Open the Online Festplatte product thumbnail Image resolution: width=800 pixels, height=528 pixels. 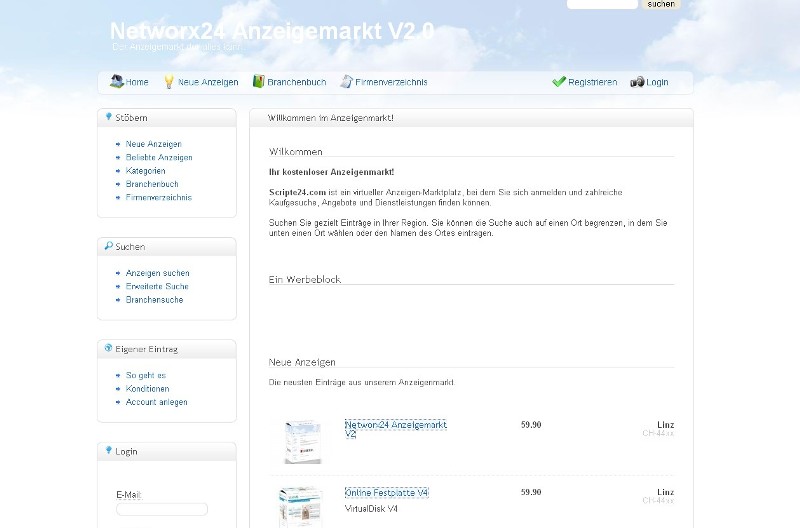[301, 505]
